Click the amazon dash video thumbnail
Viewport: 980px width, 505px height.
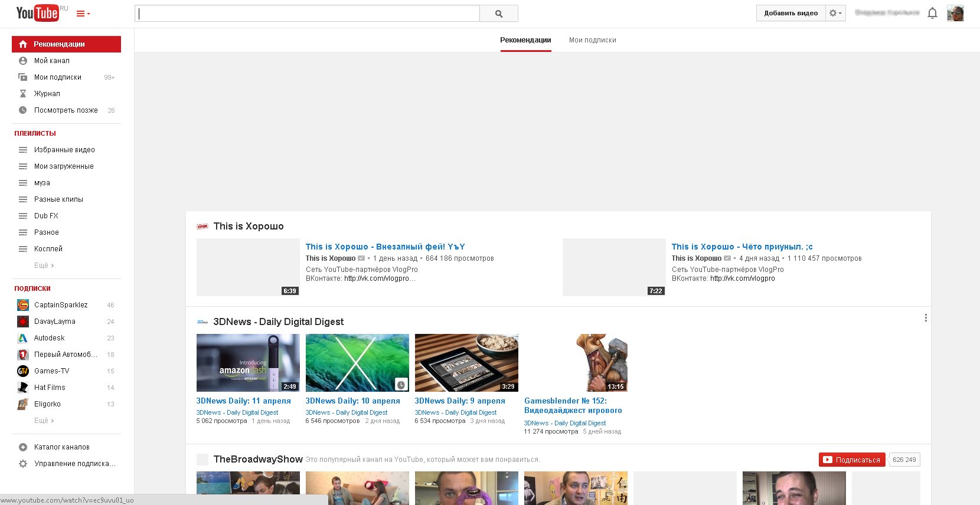tap(248, 363)
